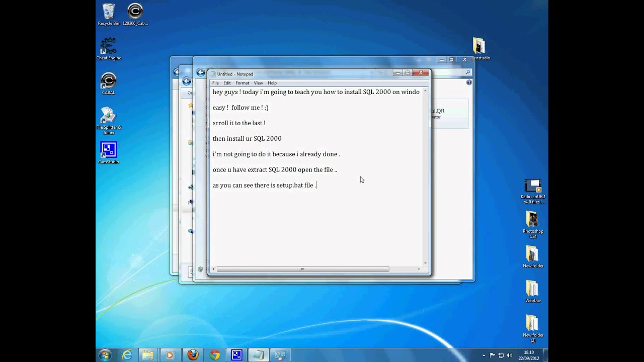Click the taskbar clock and date
This screenshot has height=362, width=644.
click(x=529, y=355)
